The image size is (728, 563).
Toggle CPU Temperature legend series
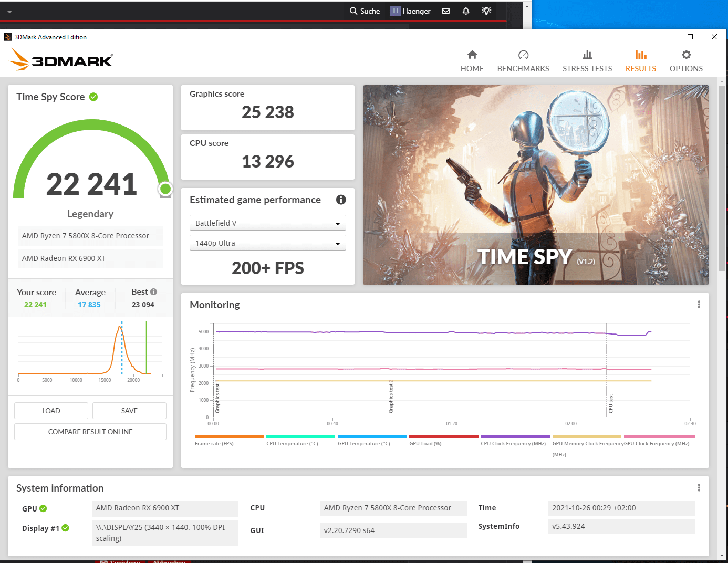point(300,441)
